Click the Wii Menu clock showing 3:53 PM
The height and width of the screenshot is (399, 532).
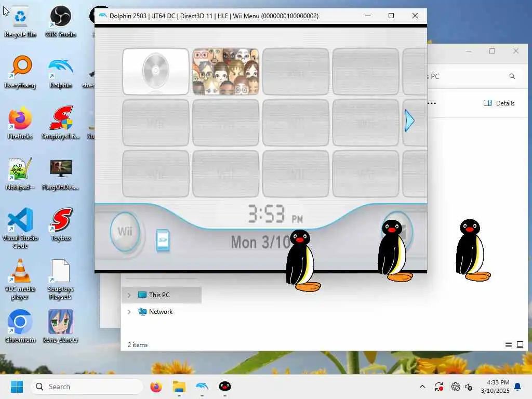click(275, 215)
